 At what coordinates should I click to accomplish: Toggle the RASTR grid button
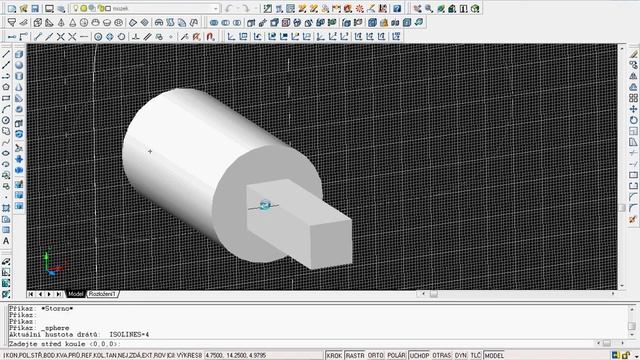tap(355, 356)
